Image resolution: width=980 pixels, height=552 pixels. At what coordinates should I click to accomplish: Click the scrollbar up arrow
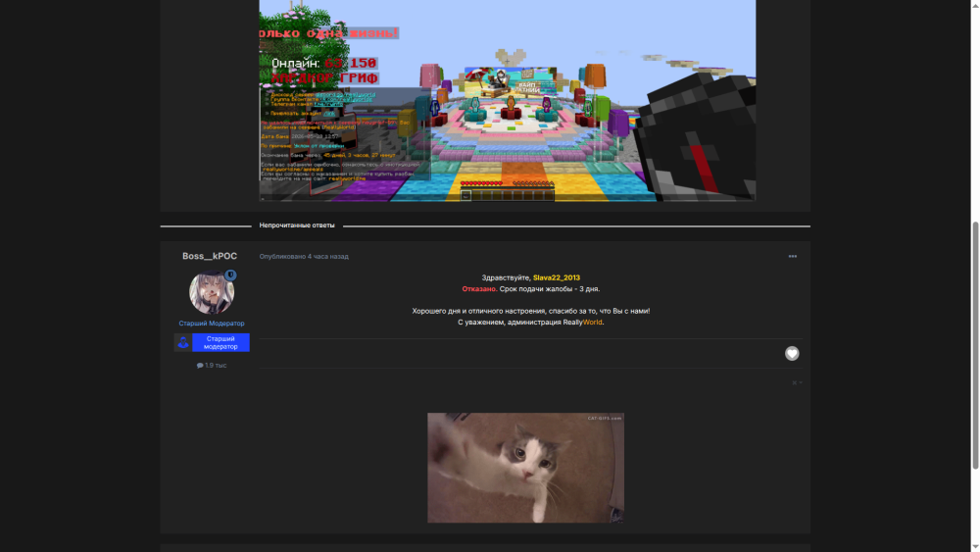(975, 4)
